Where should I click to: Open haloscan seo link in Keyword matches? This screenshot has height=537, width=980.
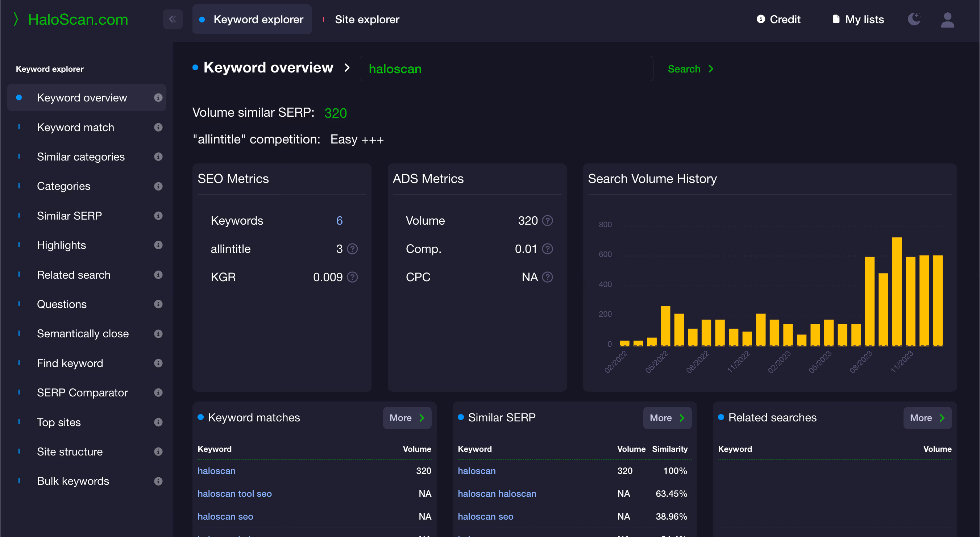225,516
